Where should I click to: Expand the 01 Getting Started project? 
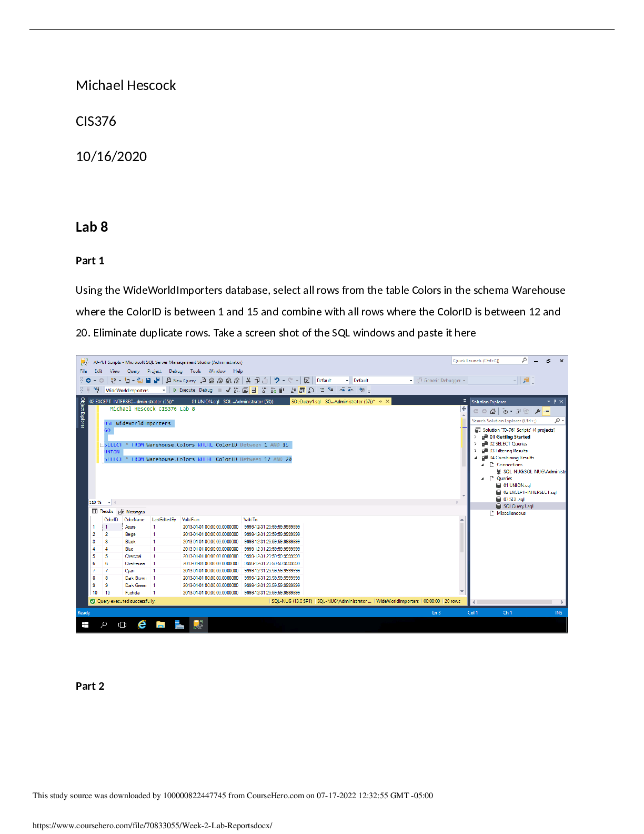[475, 437]
